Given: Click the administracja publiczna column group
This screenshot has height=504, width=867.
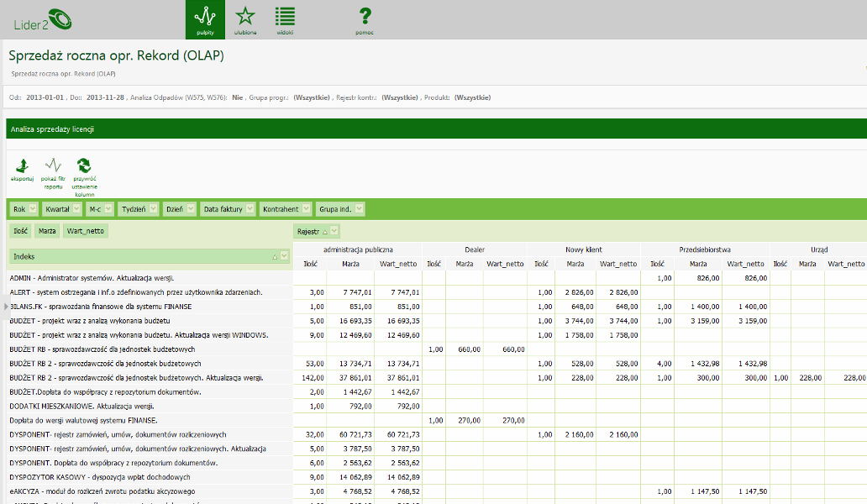Looking at the screenshot, I should tap(358, 249).
